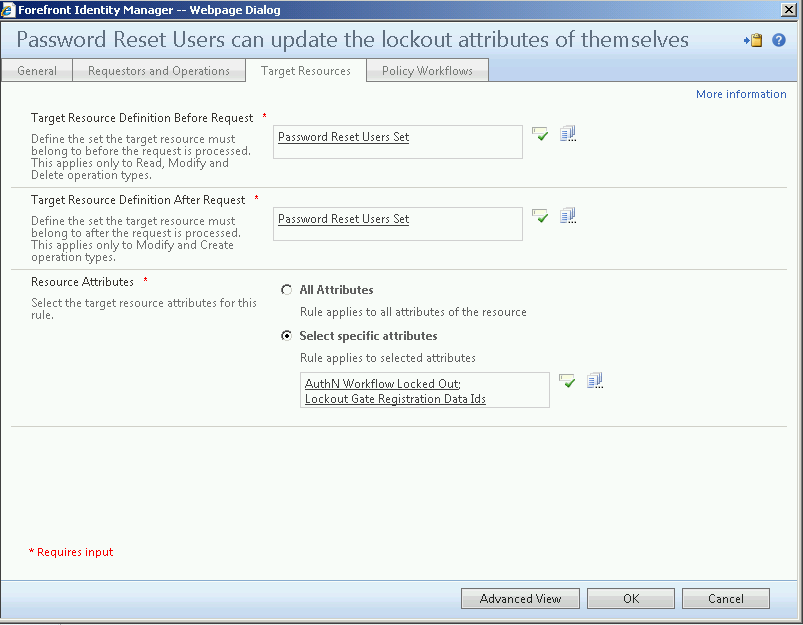The image size is (803, 625).
Task: Click Target Resource Definition After Request heading
Action: [x=138, y=200]
